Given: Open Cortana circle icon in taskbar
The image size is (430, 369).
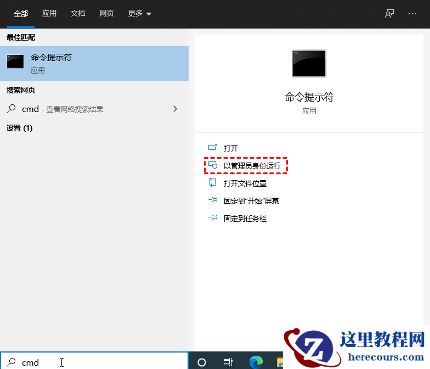Looking at the screenshot, I should pos(202,362).
